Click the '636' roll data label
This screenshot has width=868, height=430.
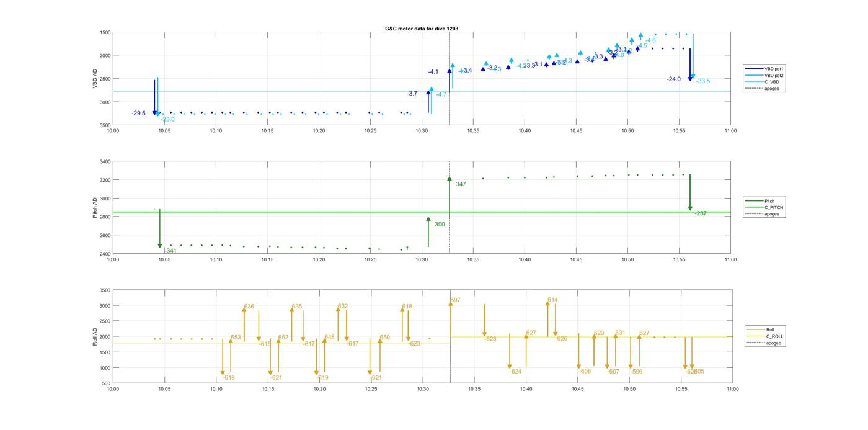click(x=249, y=307)
